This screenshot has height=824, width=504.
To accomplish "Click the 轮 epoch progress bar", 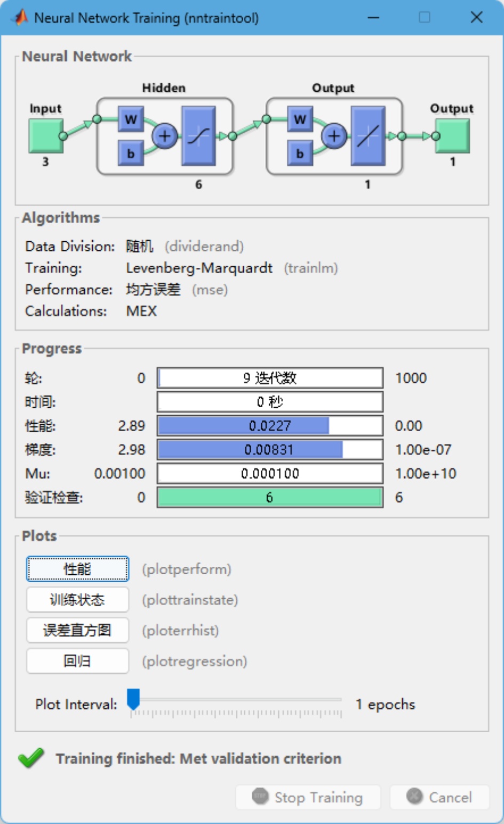I will (x=270, y=378).
